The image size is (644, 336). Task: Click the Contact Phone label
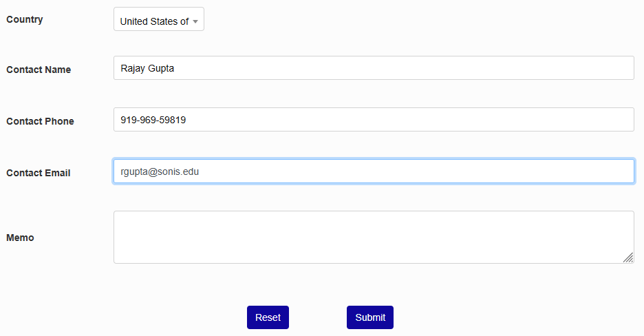click(40, 121)
